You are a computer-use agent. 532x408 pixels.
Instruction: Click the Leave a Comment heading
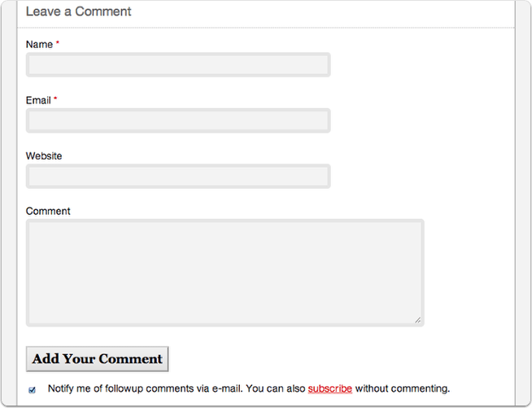coord(78,12)
